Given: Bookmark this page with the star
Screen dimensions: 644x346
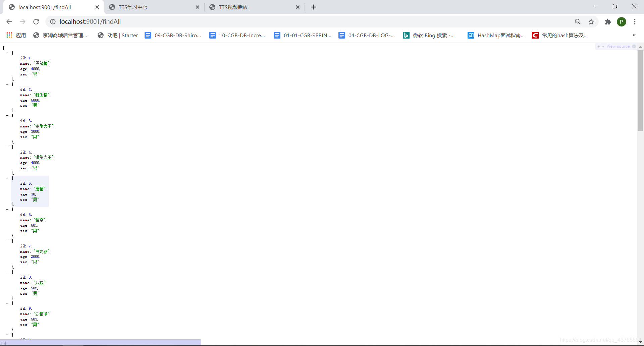Looking at the screenshot, I should 591,22.
